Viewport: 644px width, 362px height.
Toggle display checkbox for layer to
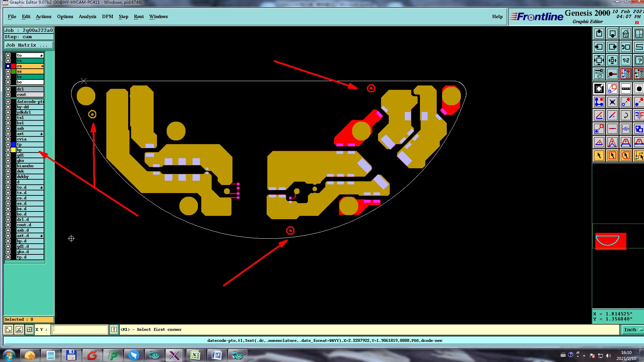(8, 55)
